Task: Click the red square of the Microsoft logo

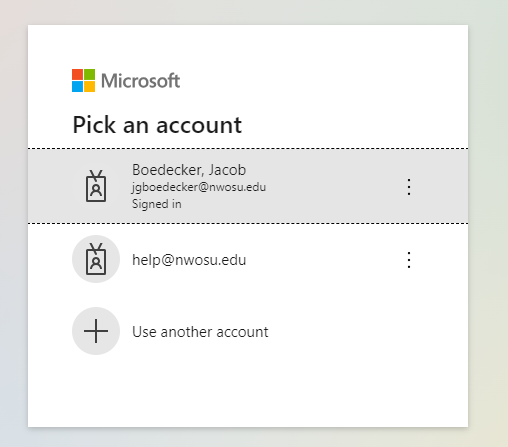Action: pos(77,74)
